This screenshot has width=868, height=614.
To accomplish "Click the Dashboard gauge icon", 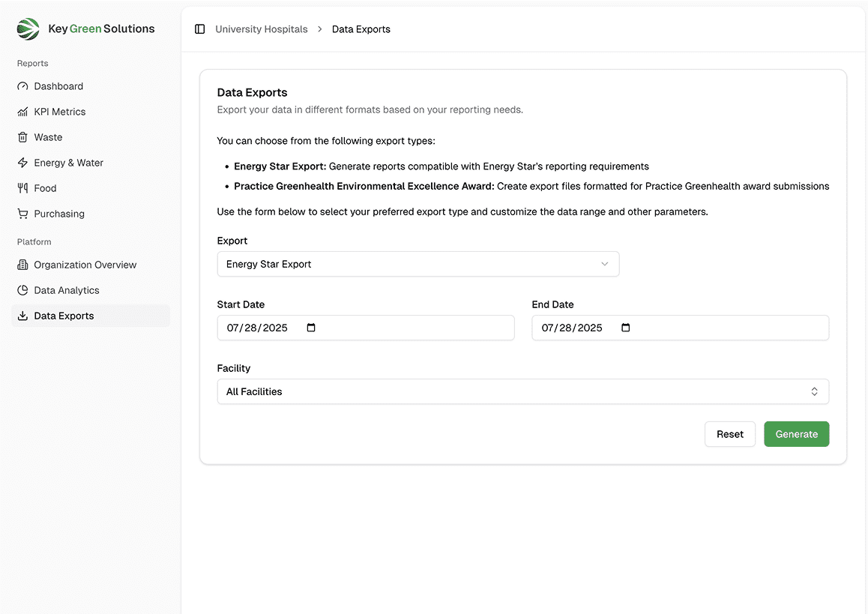I will pos(22,86).
